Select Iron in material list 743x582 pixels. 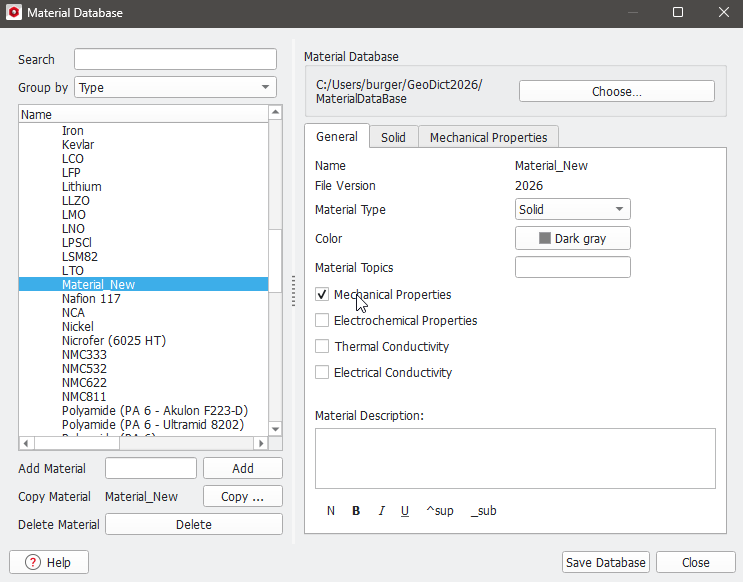[72, 130]
